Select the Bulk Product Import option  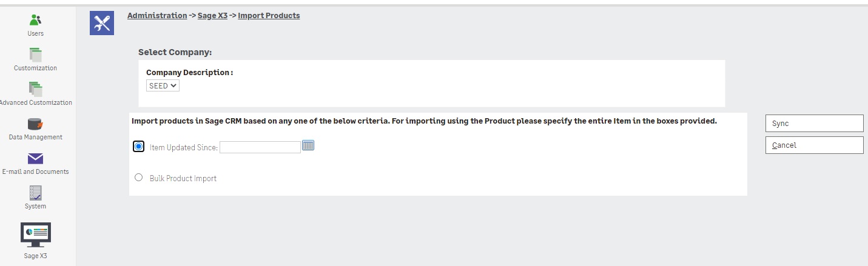click(138, 178)
